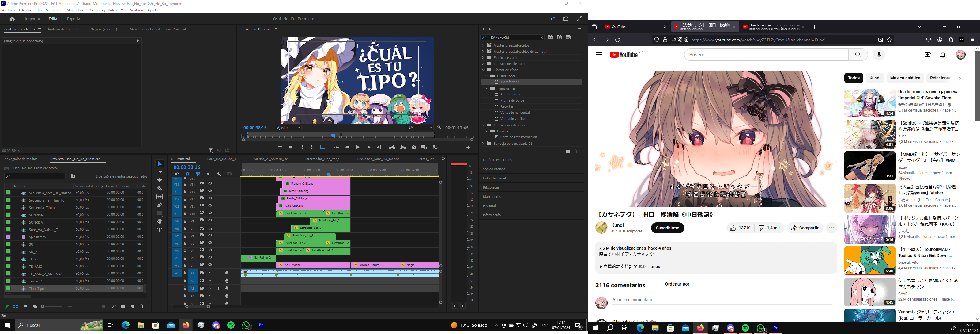Click Suscribirme button on YouTube
Screen dimensions: 980x334
pyautogui.click(x=667, y=228)
